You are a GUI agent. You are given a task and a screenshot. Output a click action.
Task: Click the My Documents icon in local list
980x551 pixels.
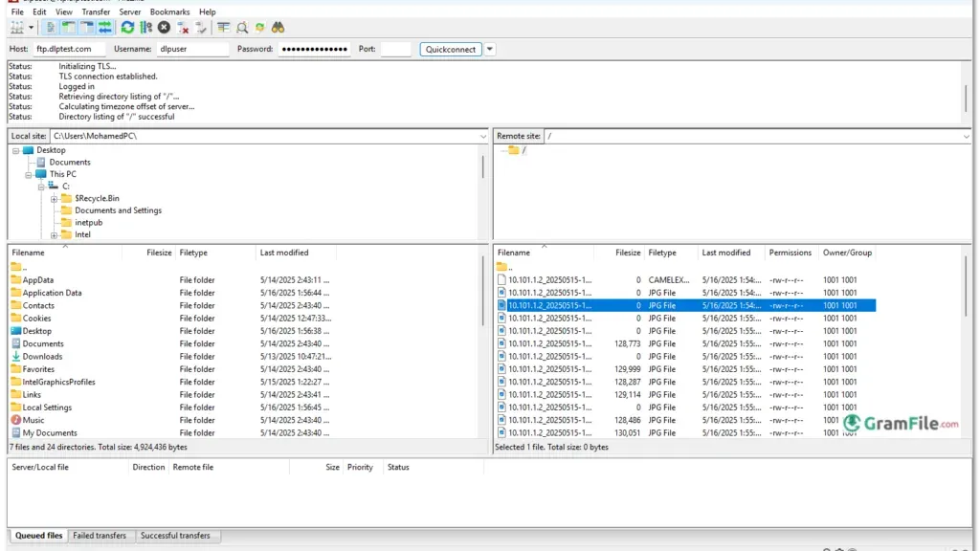coord(16,432)
